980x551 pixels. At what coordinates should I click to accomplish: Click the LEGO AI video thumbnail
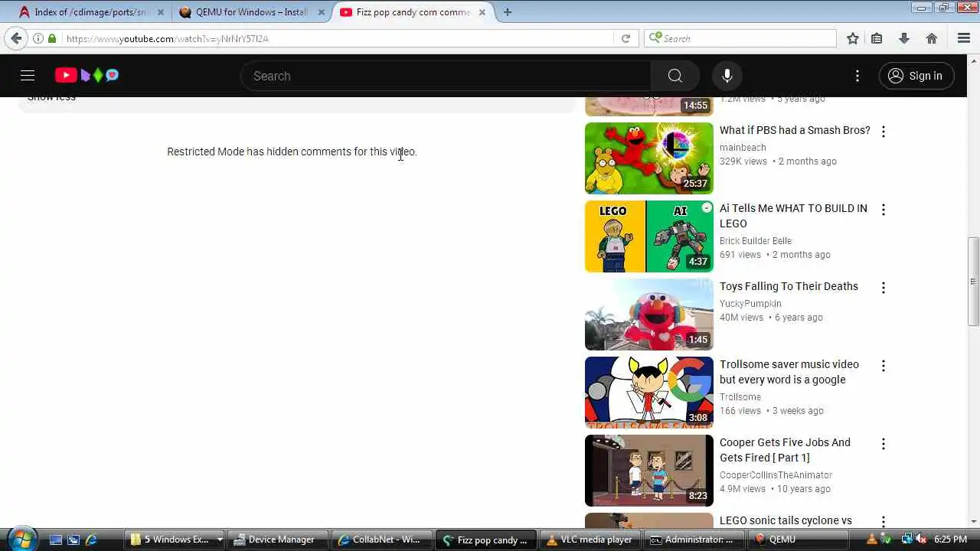point(649,236)
